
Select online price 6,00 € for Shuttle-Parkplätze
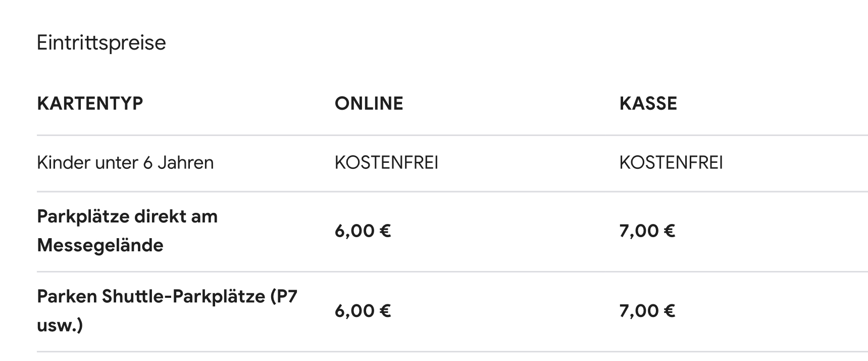tap(363, 311)
